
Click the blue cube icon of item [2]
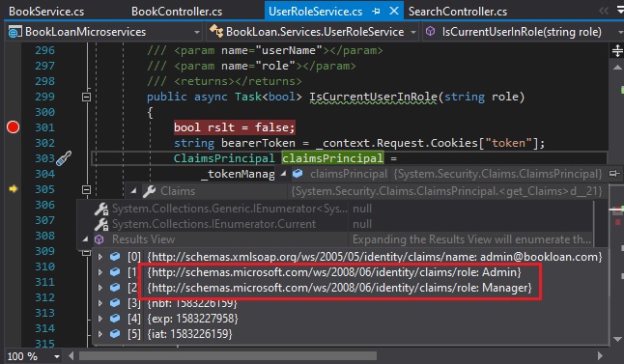coord(115,287)
